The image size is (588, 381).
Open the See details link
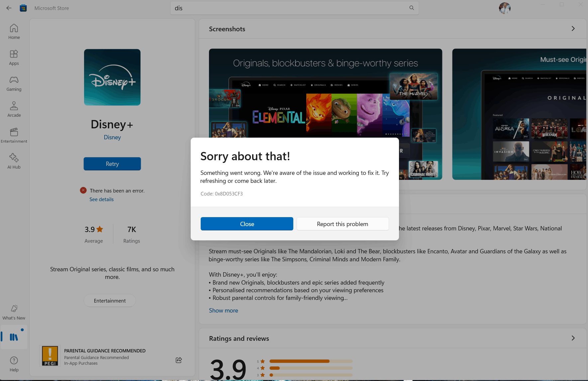[x=101, y=199]
